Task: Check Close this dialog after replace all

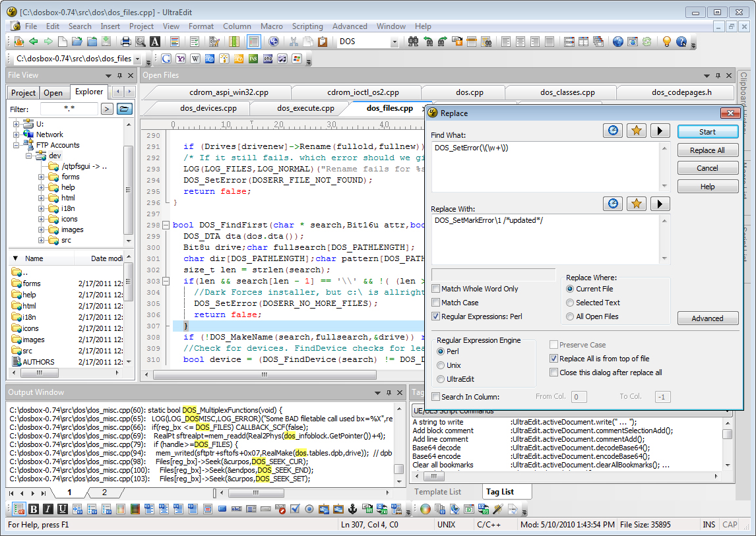Action: 554,372
